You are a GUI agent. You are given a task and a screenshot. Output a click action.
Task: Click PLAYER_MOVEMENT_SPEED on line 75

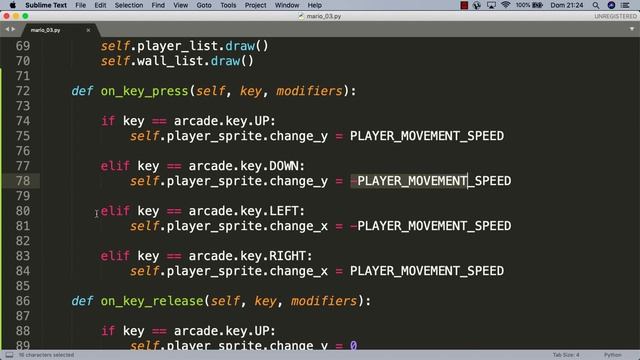[427, 136]
